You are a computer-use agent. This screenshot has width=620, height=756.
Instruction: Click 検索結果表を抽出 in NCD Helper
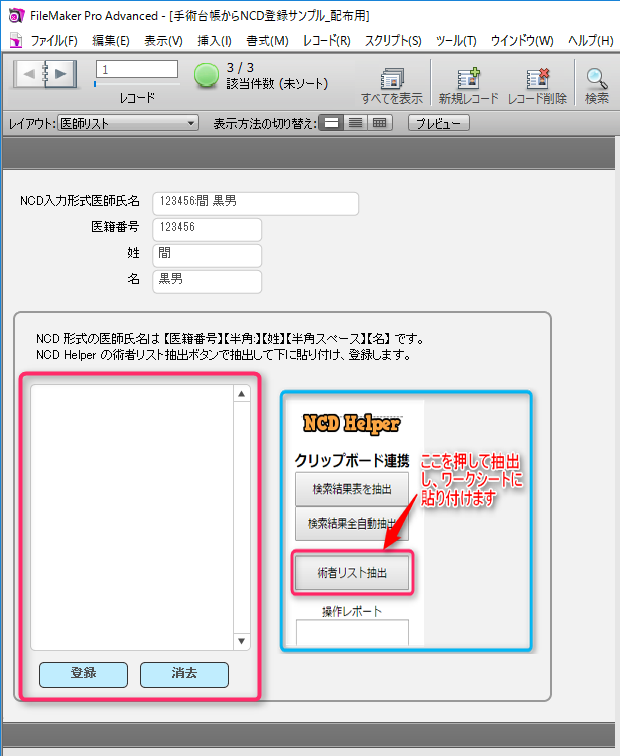click(x=352, y=489)
